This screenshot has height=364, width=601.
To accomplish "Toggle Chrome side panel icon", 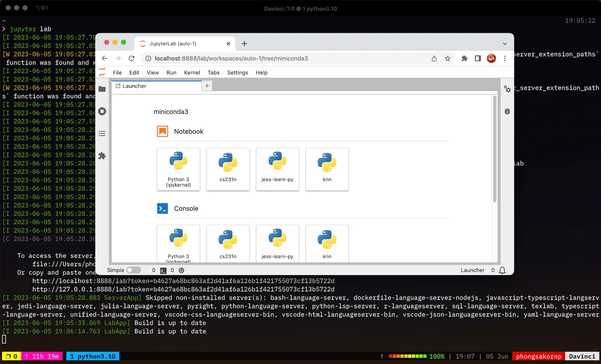I will [478, 58].
